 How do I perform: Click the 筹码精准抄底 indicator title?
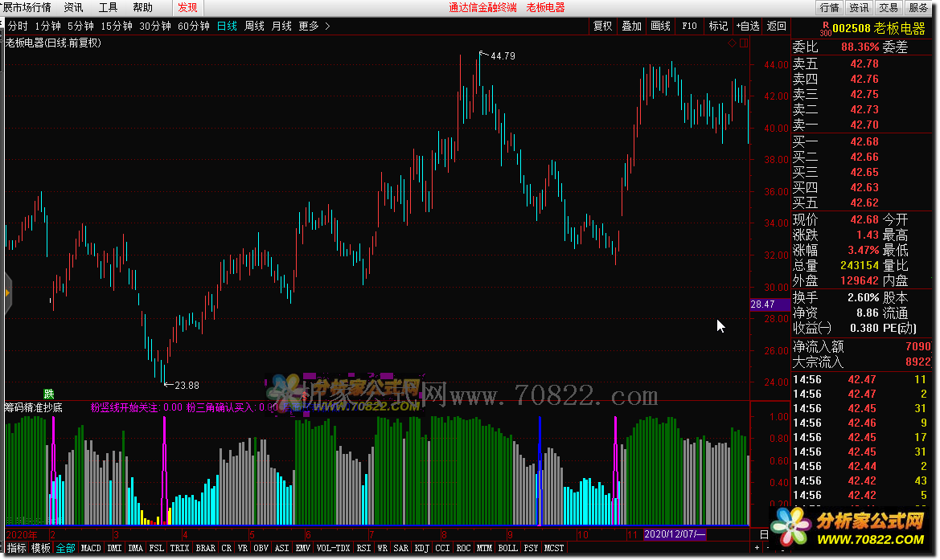tap(34, 408)
